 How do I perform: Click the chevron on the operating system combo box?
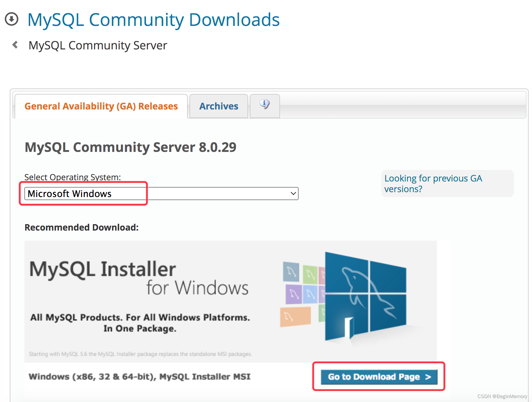[x=293, y=193]
